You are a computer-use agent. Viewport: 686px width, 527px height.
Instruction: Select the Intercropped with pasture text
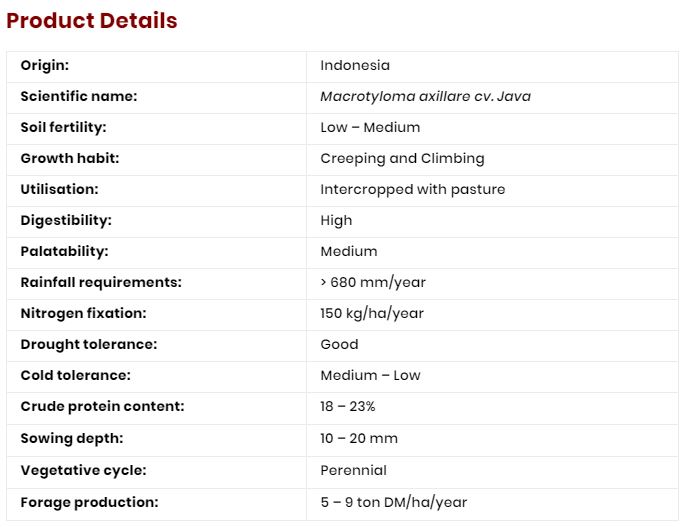pos(413,189)
